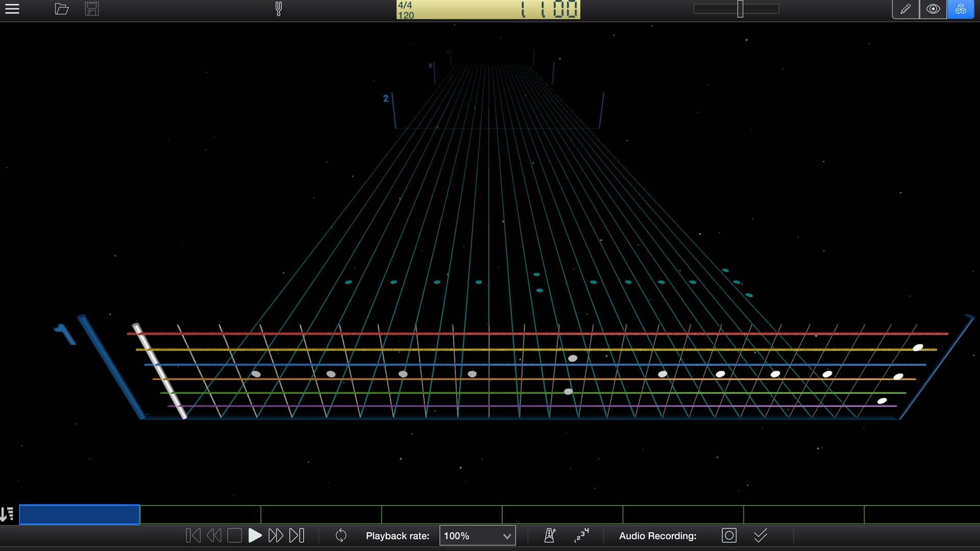
Task: Click the measure position counter display
Action: [549, 9]
